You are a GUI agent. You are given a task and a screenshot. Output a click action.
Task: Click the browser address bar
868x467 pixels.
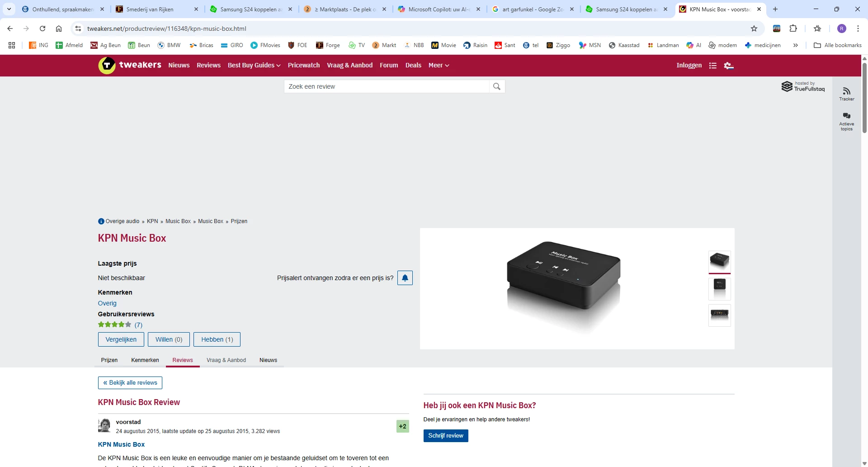coord(415,29)
